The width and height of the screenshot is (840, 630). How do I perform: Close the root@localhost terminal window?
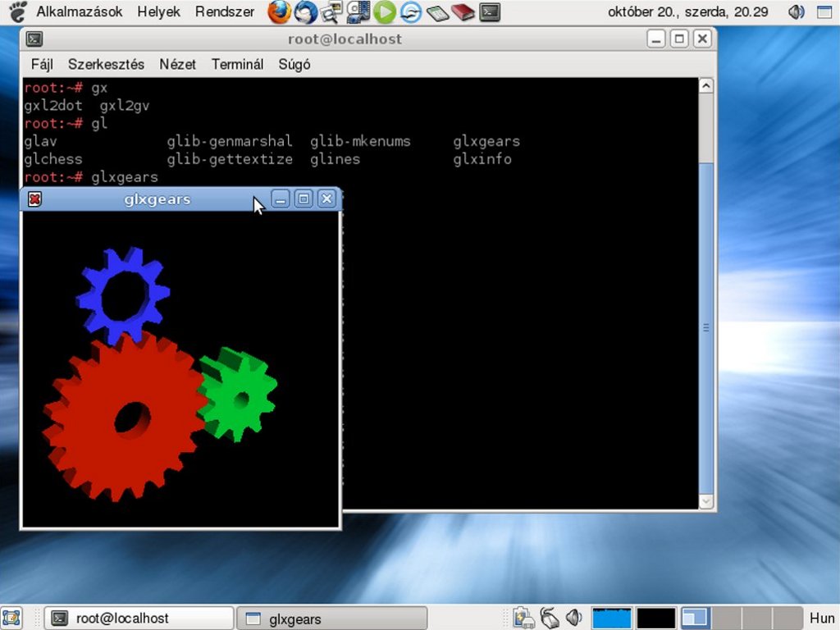(x=702, y=39)
